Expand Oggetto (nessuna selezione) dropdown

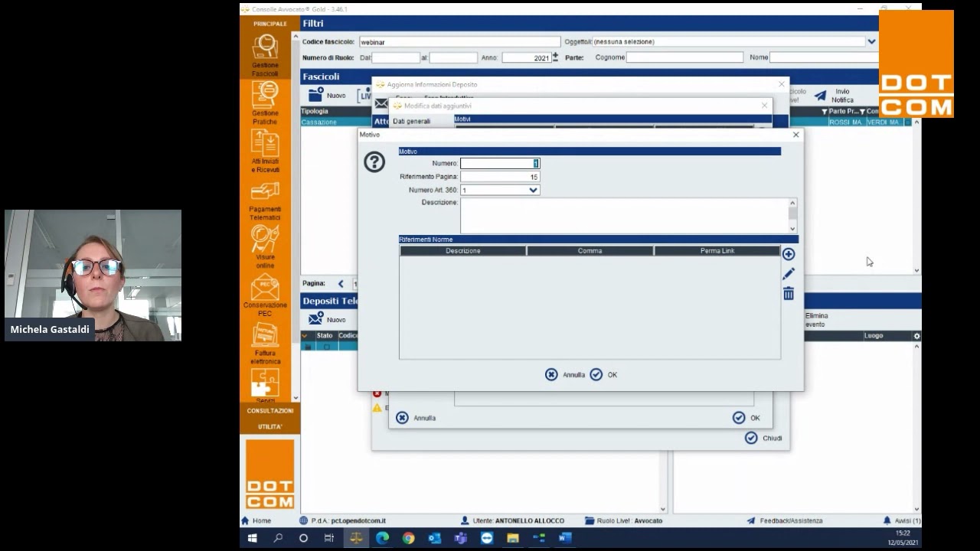pos(871,41)
